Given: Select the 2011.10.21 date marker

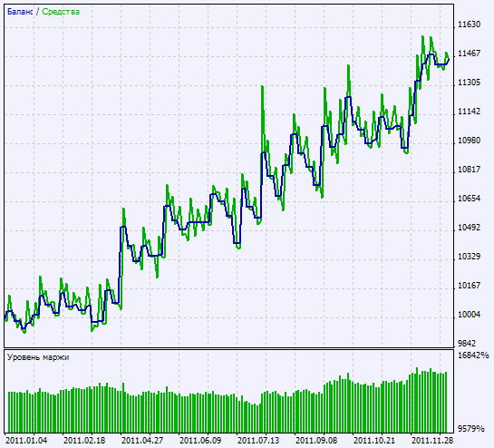Looking at the screenshot, I should click(374, 441).
